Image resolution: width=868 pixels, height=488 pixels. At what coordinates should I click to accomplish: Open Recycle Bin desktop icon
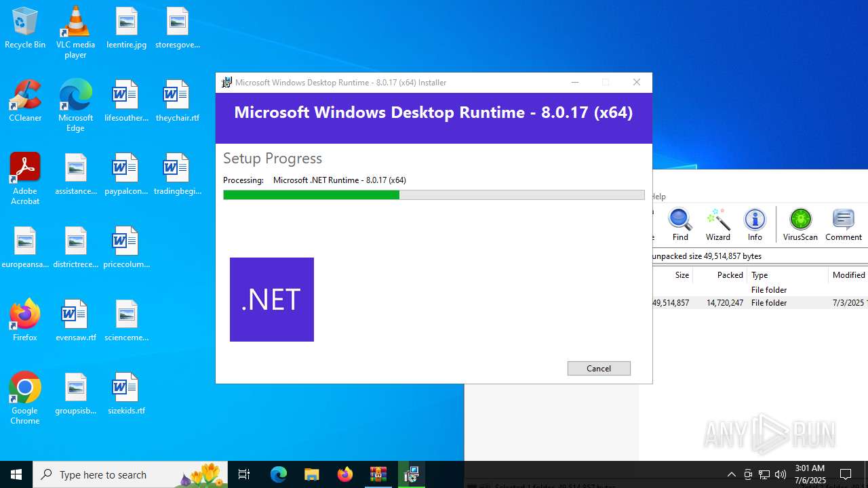(25, 28)
